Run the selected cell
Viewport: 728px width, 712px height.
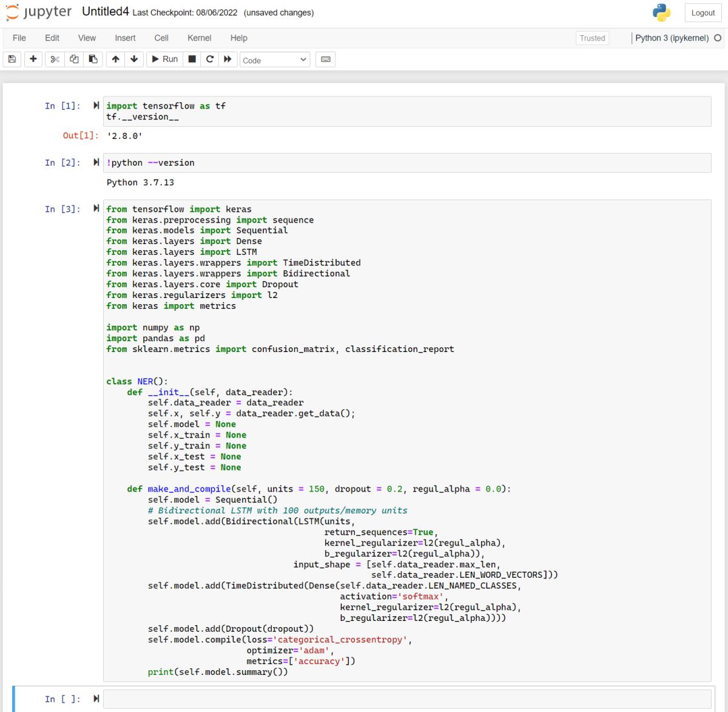[x=164, y=59]
